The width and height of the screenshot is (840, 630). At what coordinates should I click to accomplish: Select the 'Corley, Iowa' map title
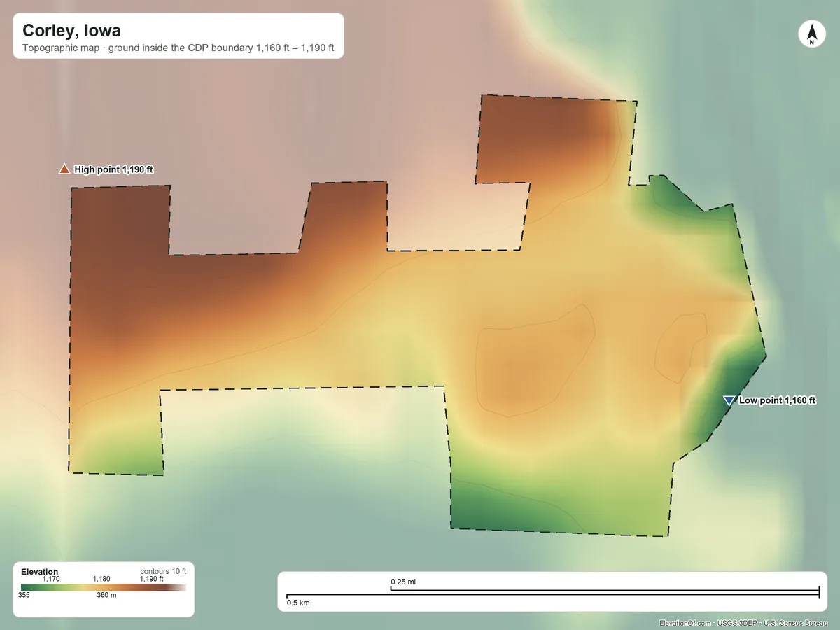pyautogui.click(x=71, y=31)
